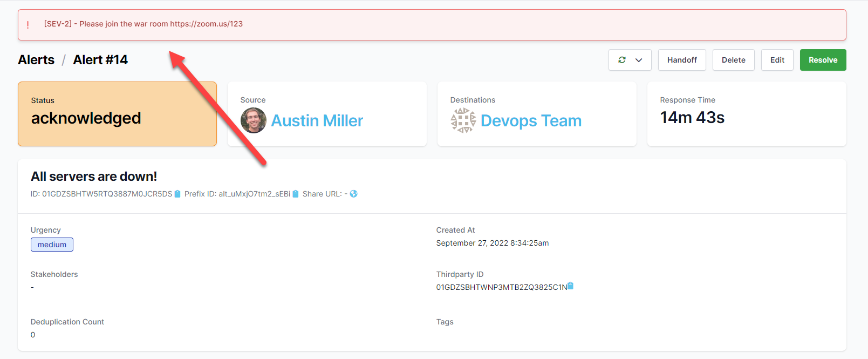Viewport: 868px width, 359px height.
Task: Click the Share URL globe icon
Action: coord(353,194)
